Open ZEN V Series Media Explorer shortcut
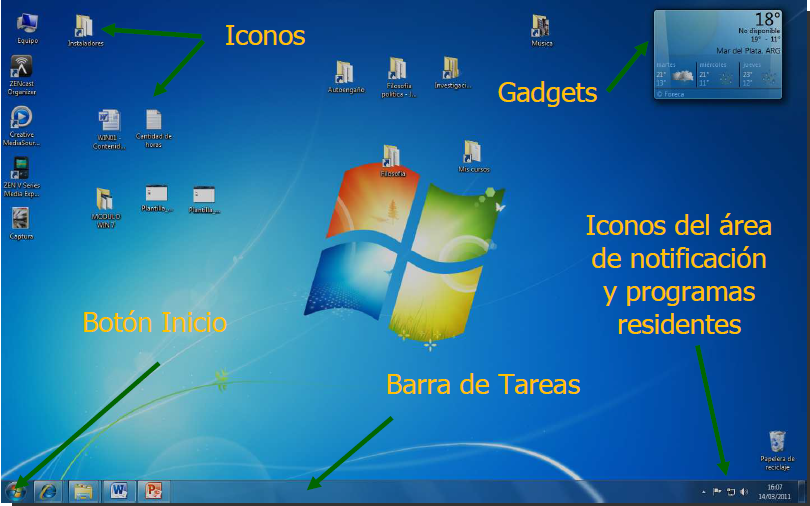Viewport: 810px width, 506px height. 21,167
